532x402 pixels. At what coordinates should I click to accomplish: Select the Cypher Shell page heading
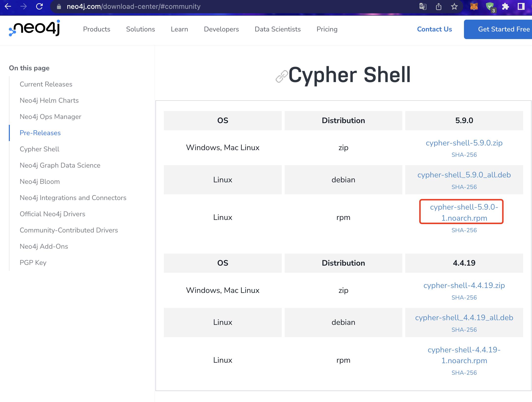(349, 75)
